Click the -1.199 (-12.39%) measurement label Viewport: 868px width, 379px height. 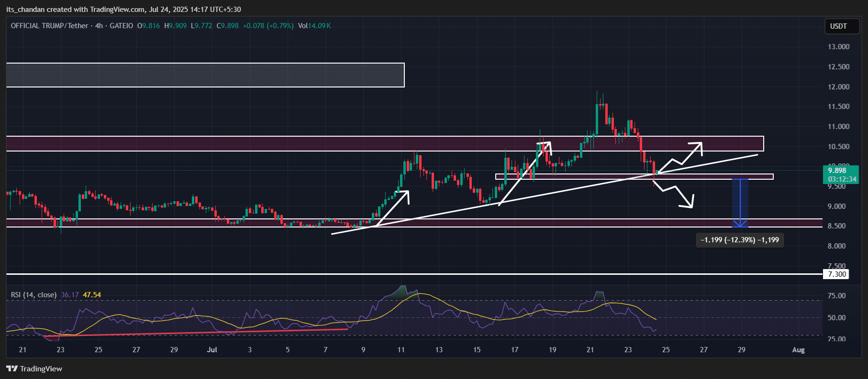pyautogui.click(x=739, y=240)
